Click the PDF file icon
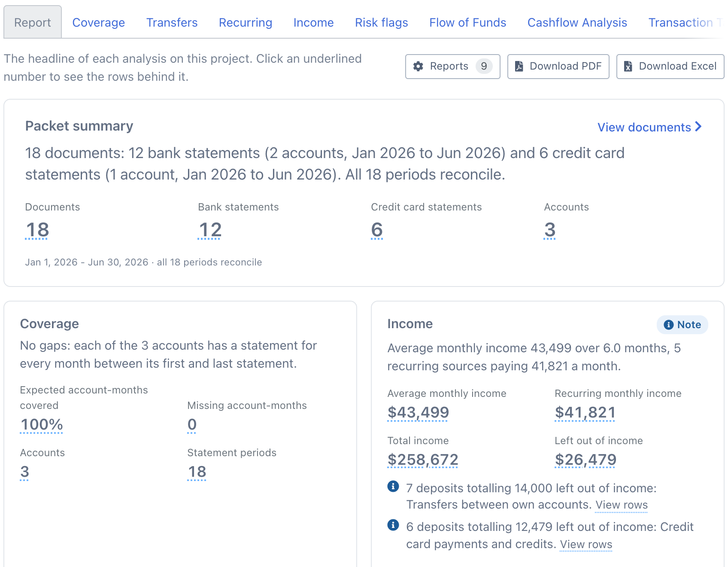 click(519, 66)
